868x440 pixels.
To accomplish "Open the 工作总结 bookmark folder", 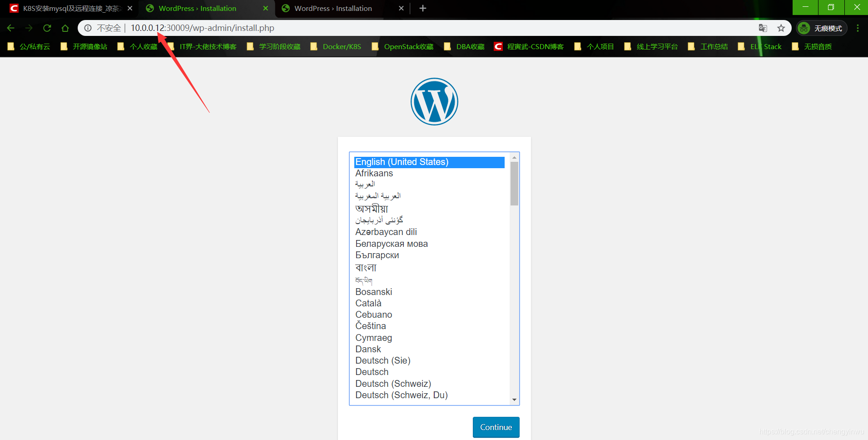I will (708, 46).
